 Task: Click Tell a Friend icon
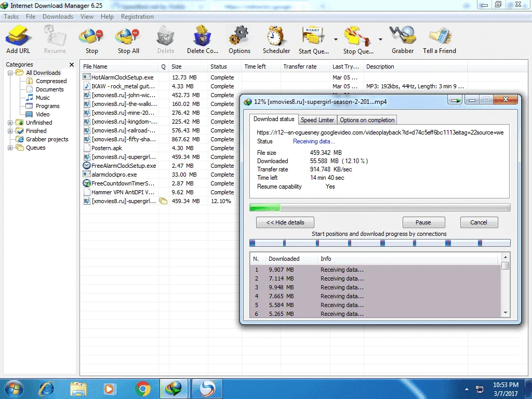click(440, 39)
